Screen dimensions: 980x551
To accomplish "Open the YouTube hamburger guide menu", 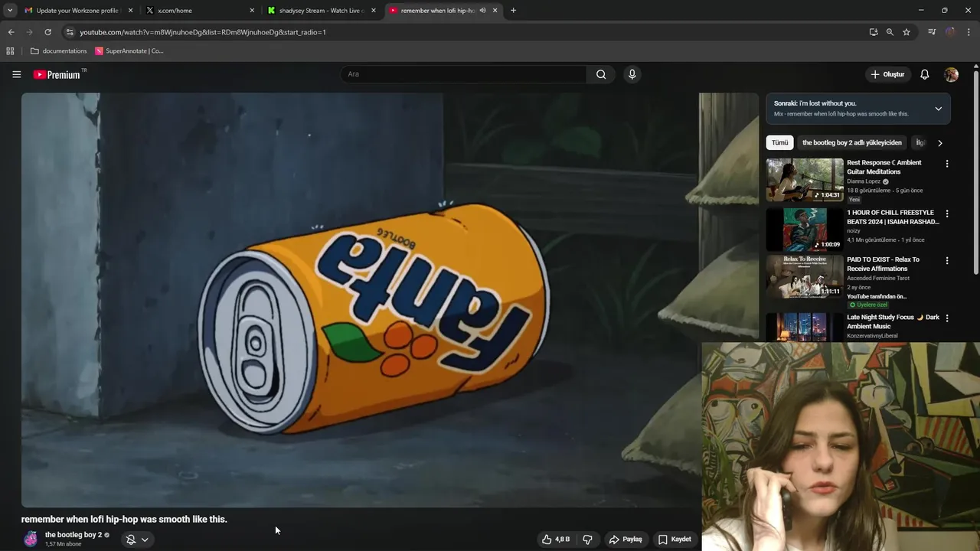I will (16, 74).
